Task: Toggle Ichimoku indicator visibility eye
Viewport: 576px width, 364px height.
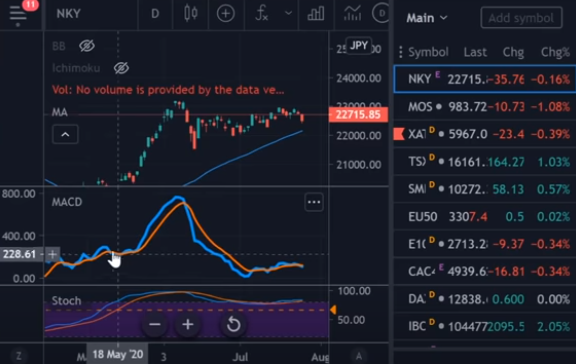Action: click(x=121, y=68)
